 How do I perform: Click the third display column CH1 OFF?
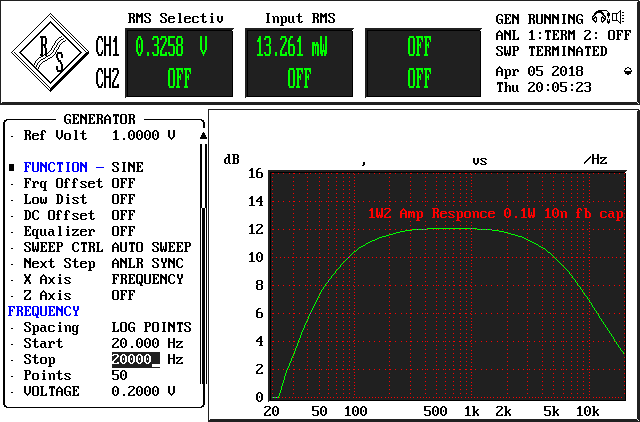pyautogui.click(x=419, y=47)
